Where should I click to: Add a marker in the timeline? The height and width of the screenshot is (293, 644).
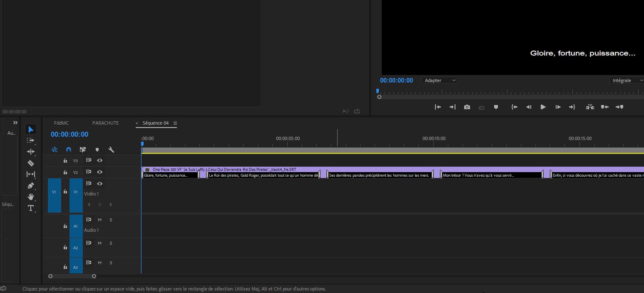point(97,150)
